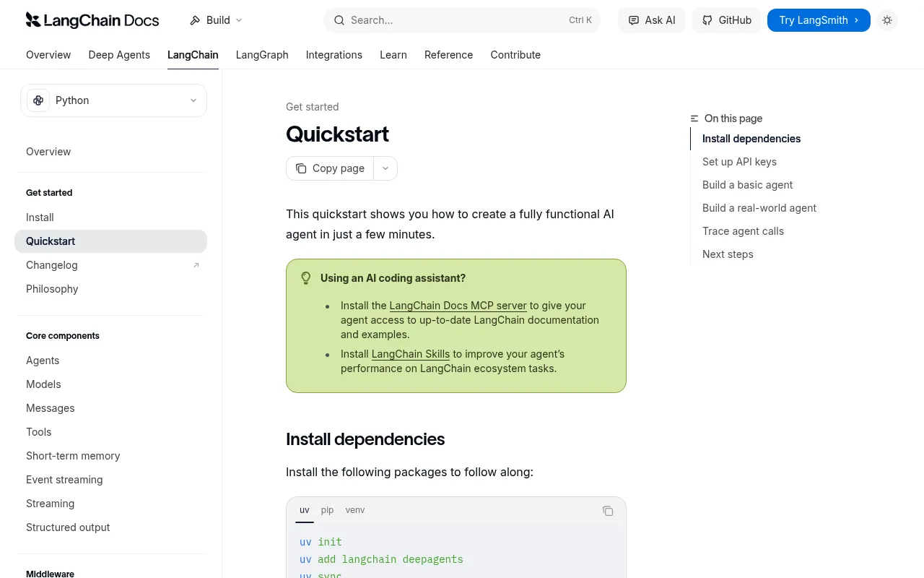924x578 pixels.
Task: Expand the Copy page options chevron
Action: coord(385,168)
